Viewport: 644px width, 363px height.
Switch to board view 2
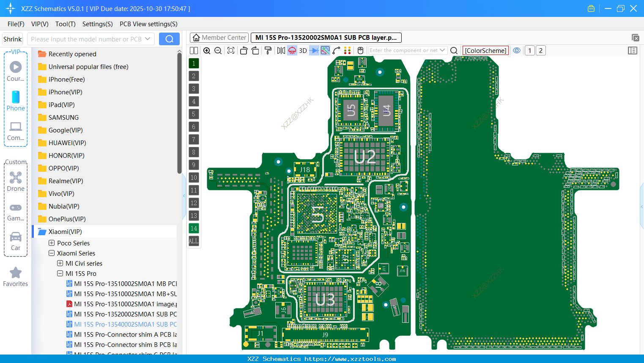coord(541,50)
